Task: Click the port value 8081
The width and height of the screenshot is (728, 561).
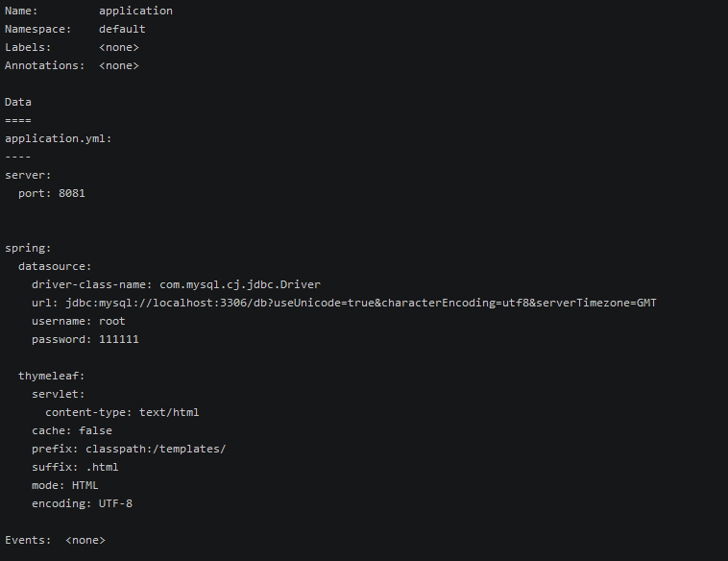Action: click(x=72, y=193)
